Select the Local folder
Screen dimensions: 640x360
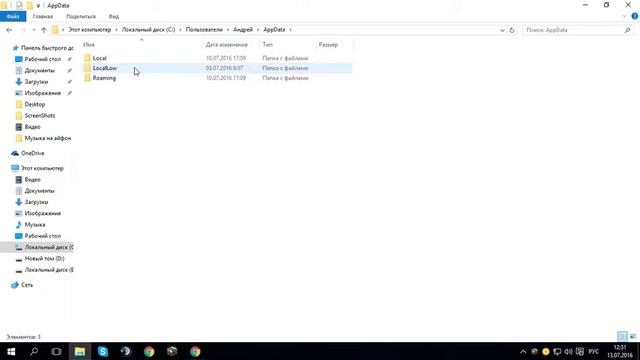pos(99,58)
